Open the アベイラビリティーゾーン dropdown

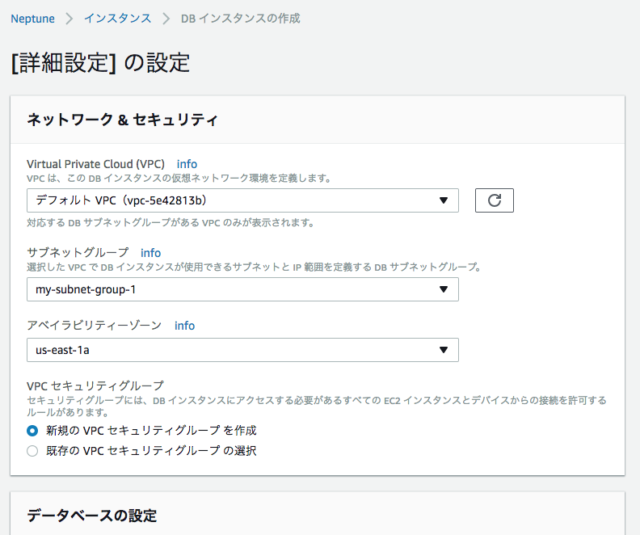coord(242,350)
